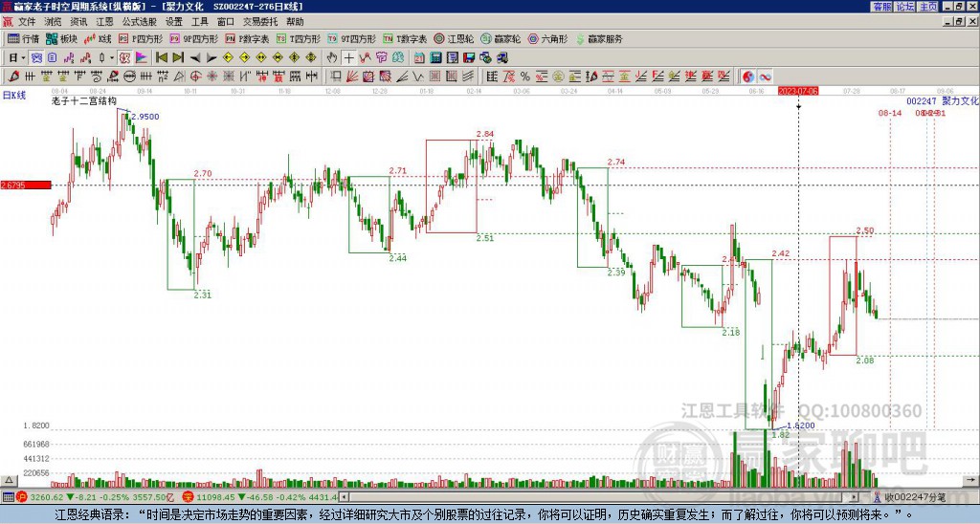This screenshot has height=524, width=980.
Task: Open the calendar icon
Action: click(x=419, y=58)
